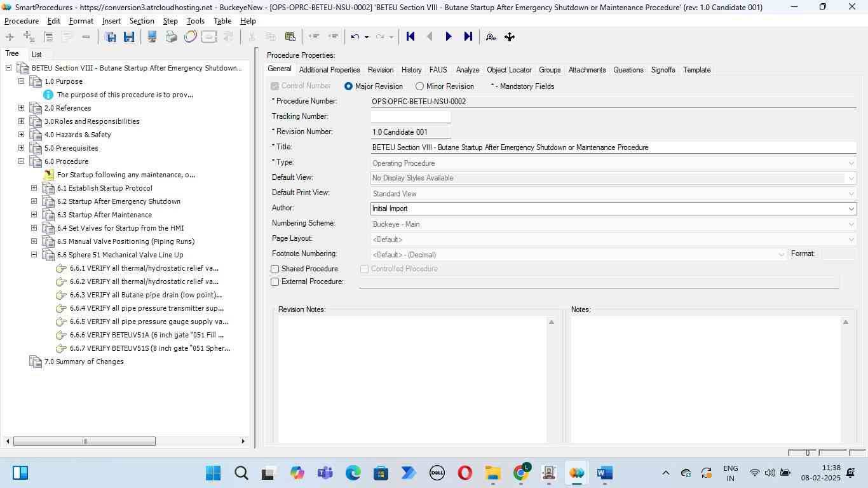The image size is (868, 488).
Task: Jump to first item with navigation arrow
Action: tap(410, 37)
